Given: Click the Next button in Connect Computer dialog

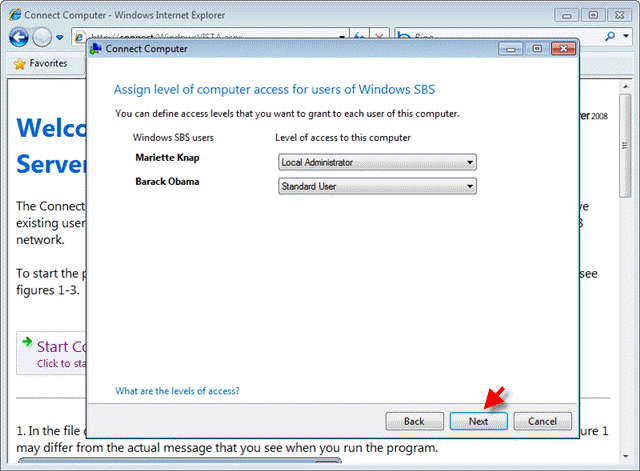Looking at the screenshot, I should pyautogui.click(x=478, y=421).
